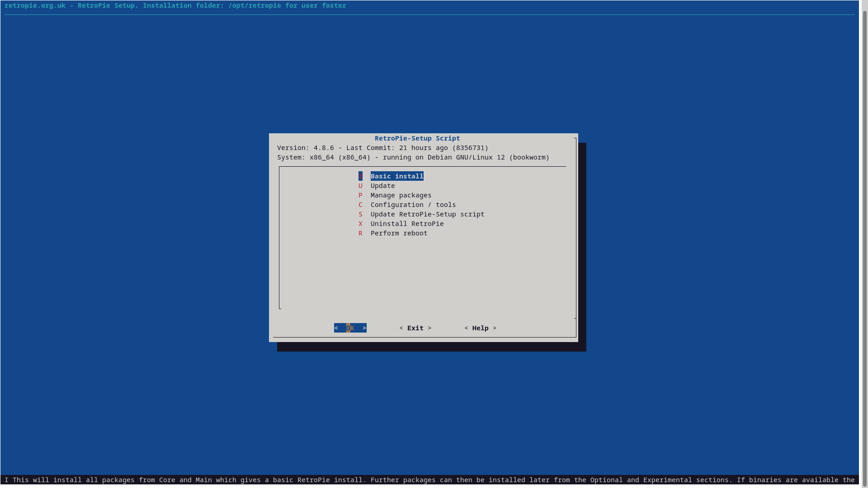The width and height of the screenshot is (868, 488).
Task: Click the retropie.org.uk header text
Action: [x=175, y=5]
